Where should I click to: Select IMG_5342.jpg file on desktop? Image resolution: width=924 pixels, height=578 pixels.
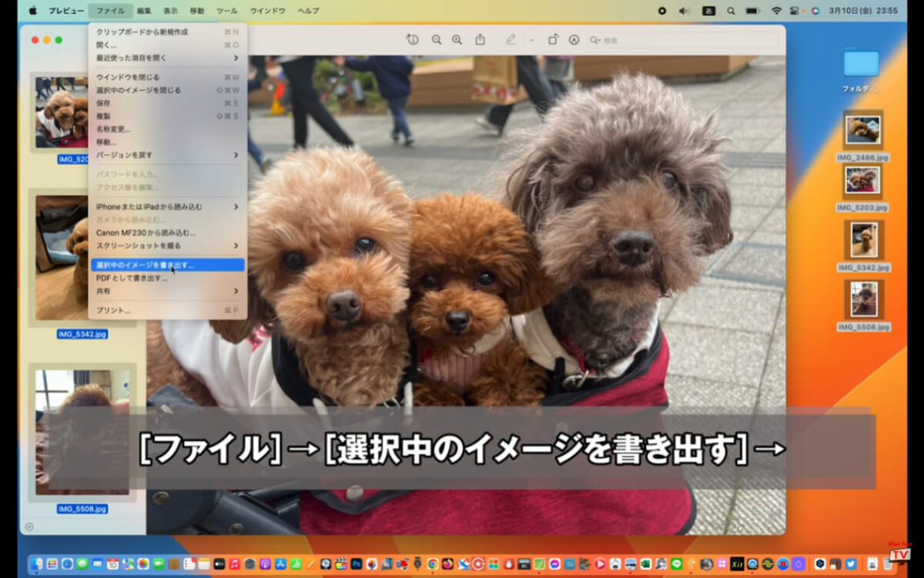point(863,239)
